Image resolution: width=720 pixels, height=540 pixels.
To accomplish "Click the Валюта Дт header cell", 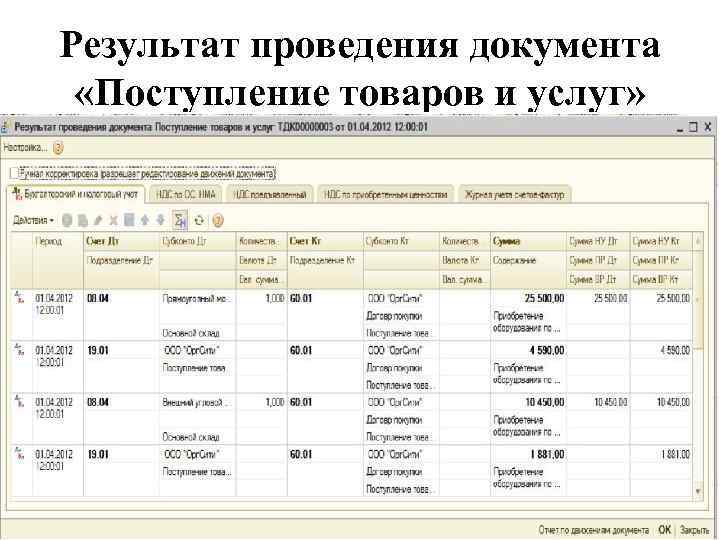I will [x=261, y=260].
